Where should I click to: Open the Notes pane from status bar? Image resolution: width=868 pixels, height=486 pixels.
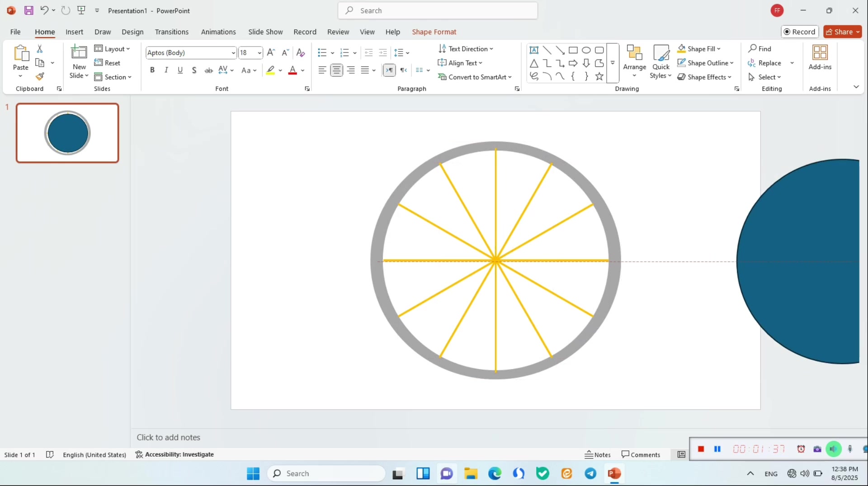pyautogui.click(x=598, y=454)
